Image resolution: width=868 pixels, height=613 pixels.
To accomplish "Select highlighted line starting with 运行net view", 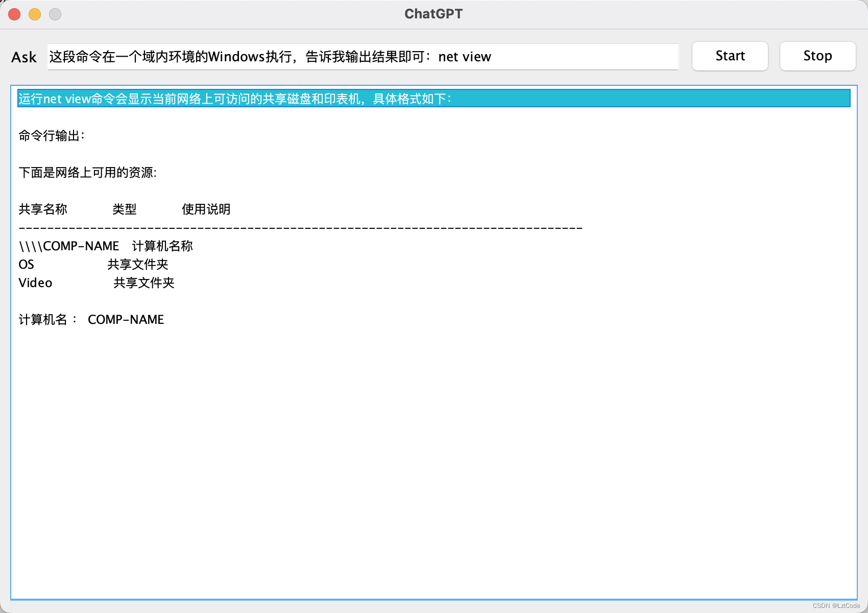I will click(x=434, y=99).
